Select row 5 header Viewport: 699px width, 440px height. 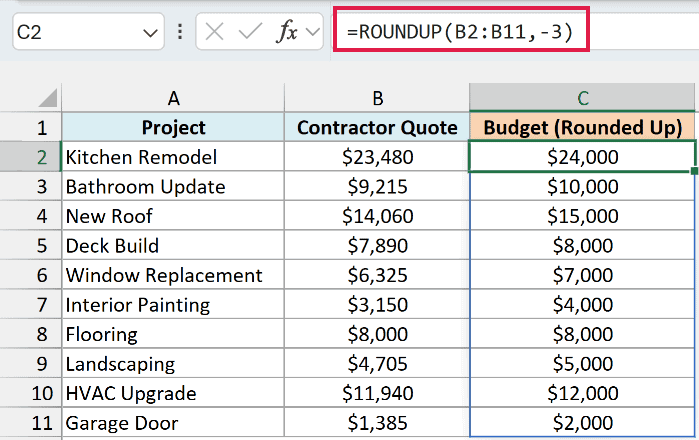(30, 245)
